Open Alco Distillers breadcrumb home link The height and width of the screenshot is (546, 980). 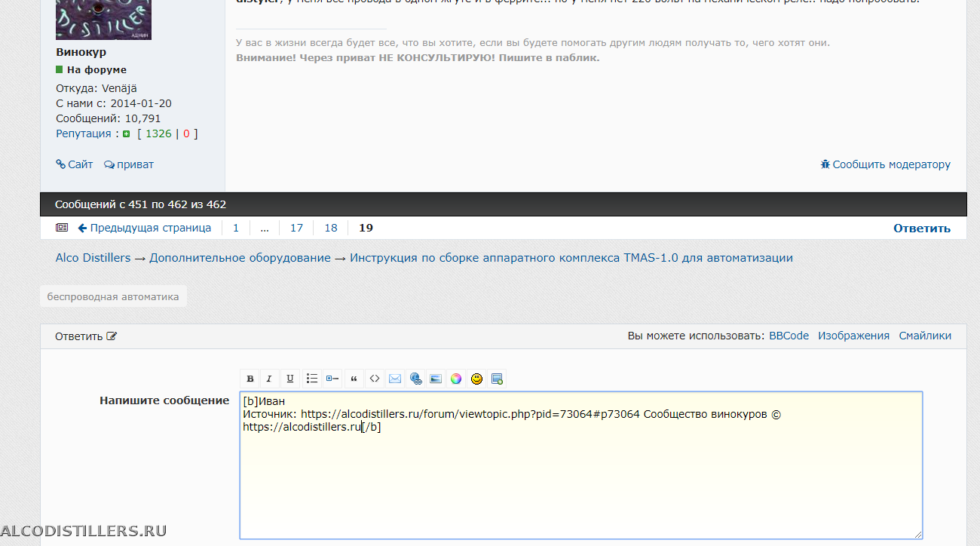(x=93, y=258)
